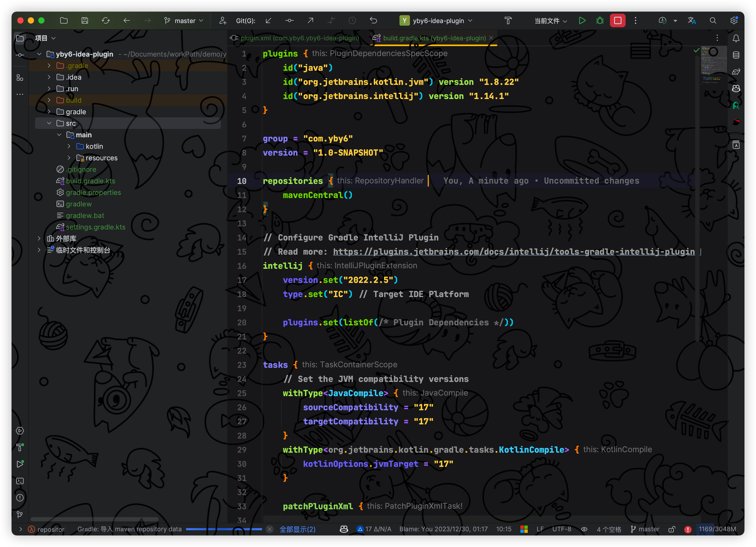Open the Terminal tool window icon
The height and width of the screenshot is (547, 756).
20,481
